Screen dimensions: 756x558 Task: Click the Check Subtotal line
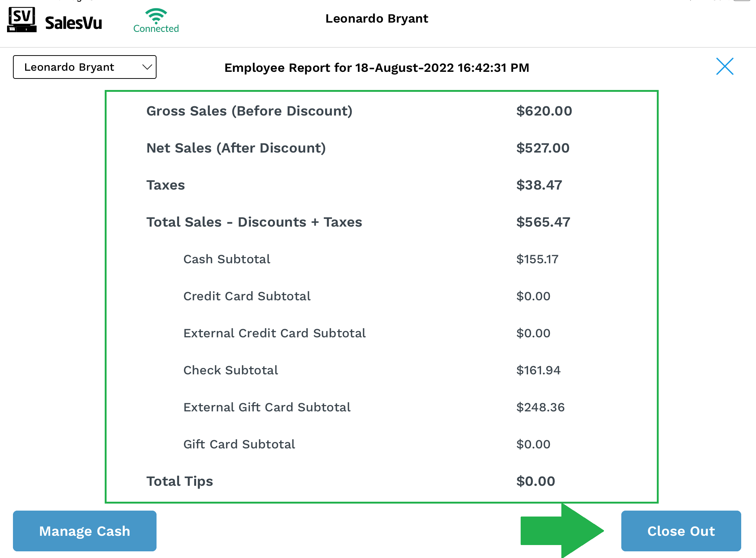click(231, 370)
